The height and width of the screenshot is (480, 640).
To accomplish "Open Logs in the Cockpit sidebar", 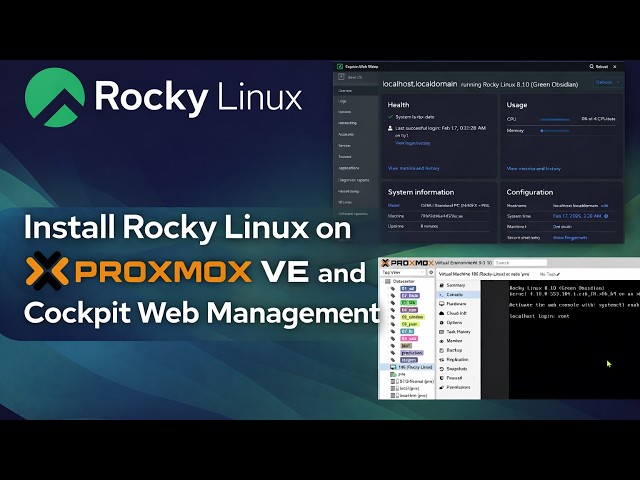I will pos(342,101).
